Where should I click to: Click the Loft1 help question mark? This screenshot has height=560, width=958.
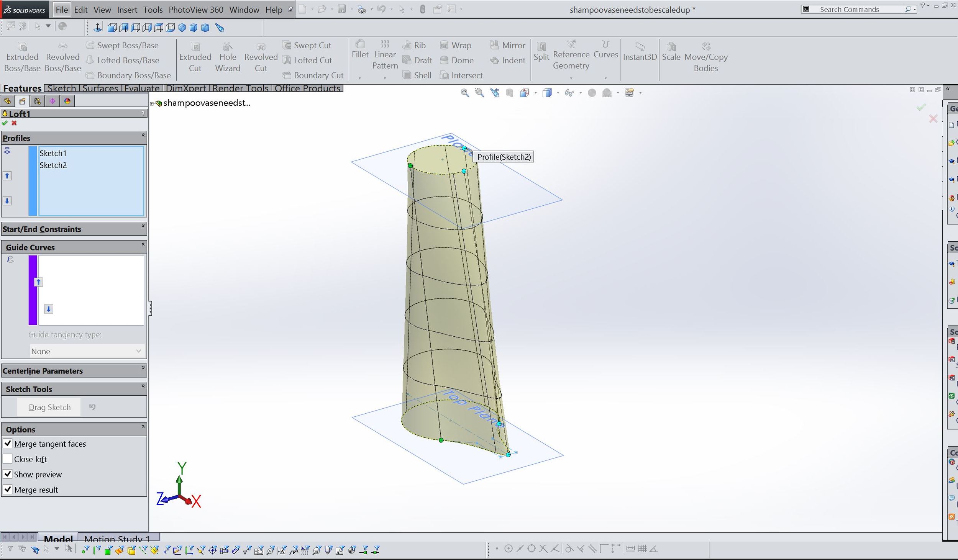coord(143,113)
